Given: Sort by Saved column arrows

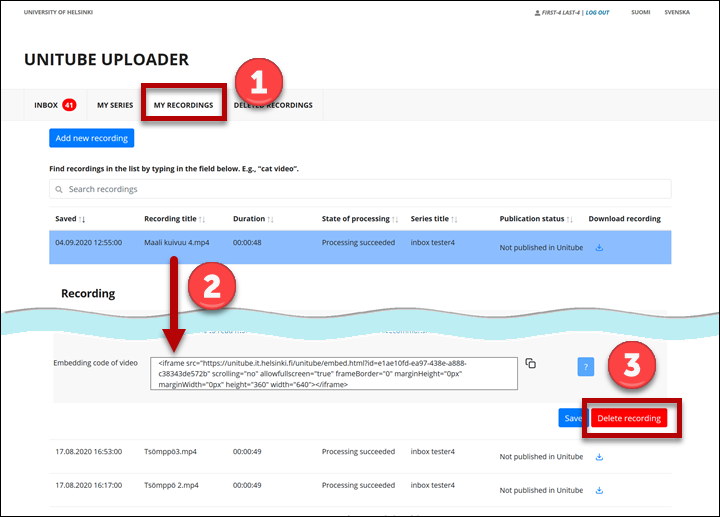Looking at the screenshot, I should pos(82,219).
